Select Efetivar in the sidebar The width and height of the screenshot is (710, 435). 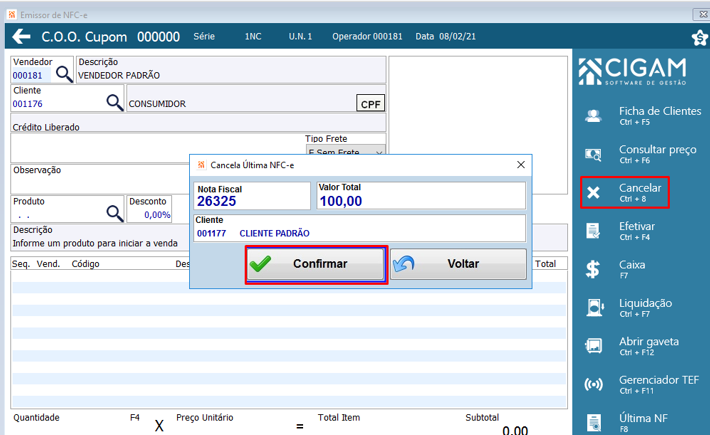(x=637, y=231)
